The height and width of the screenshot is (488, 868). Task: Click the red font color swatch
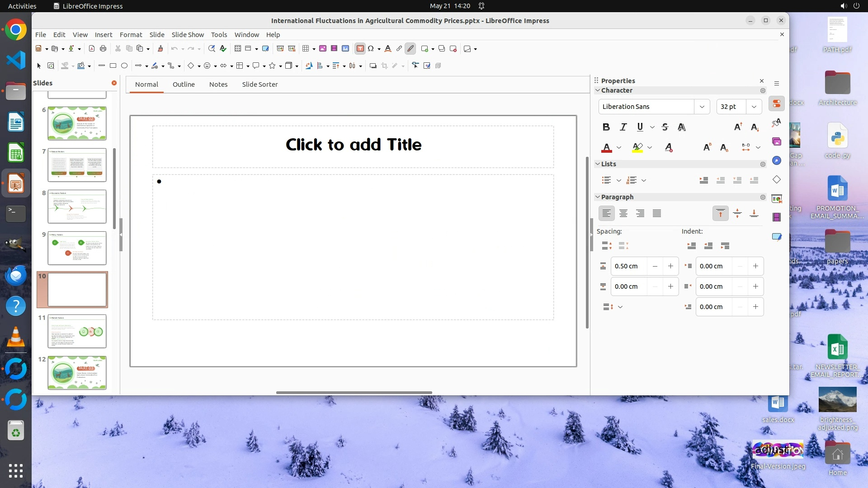(607, 148)
